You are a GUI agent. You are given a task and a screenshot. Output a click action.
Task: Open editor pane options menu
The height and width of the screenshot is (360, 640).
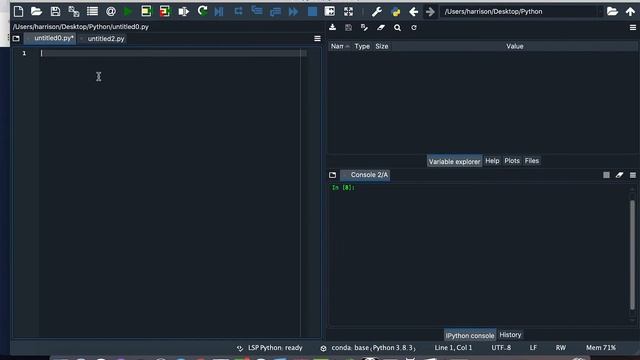[x=317, y=38]
